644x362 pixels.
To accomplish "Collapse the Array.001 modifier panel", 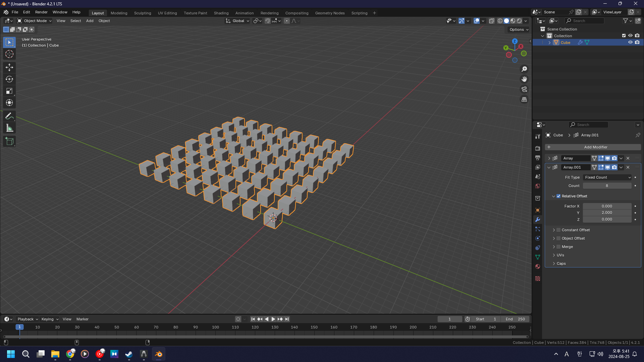I will click(549, 167).
